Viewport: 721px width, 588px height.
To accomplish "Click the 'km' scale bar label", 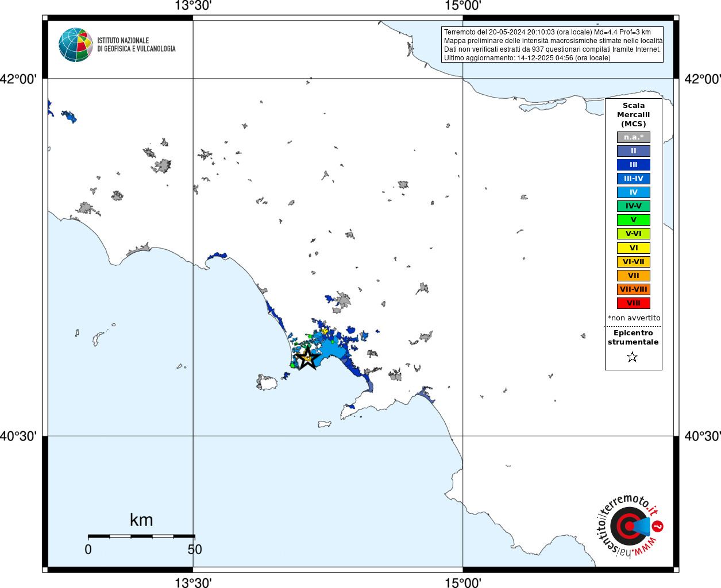I will (141, 520).
